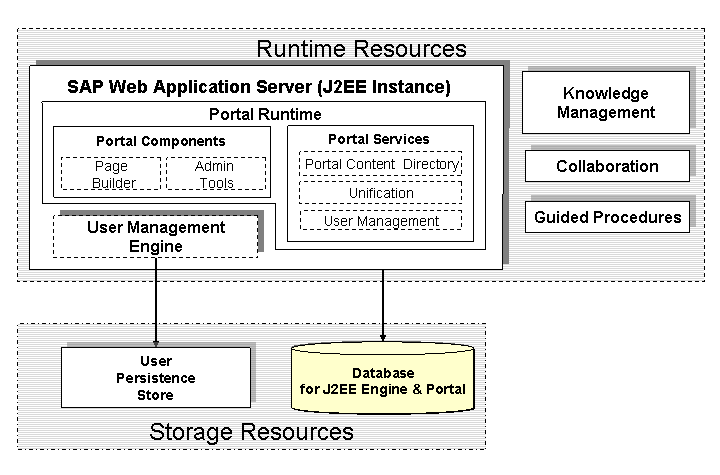
Task: Click the Runtime Resources heading
Action: point(361,49)
